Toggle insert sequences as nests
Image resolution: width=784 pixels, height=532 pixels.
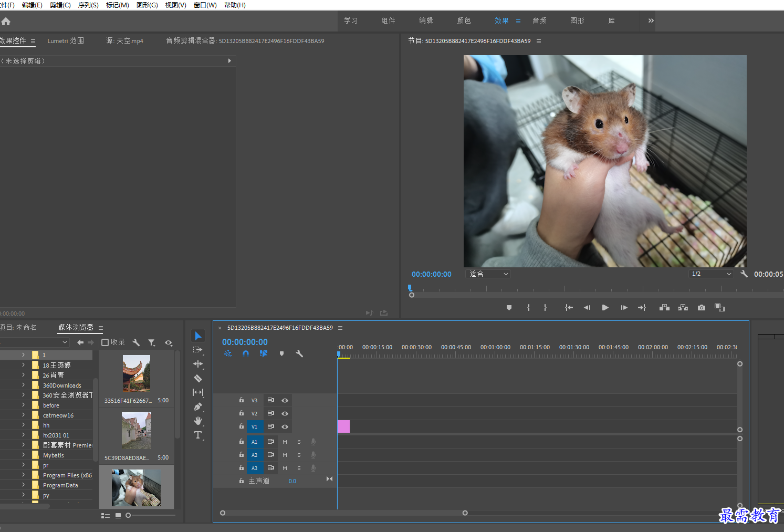tap(228, 354)
